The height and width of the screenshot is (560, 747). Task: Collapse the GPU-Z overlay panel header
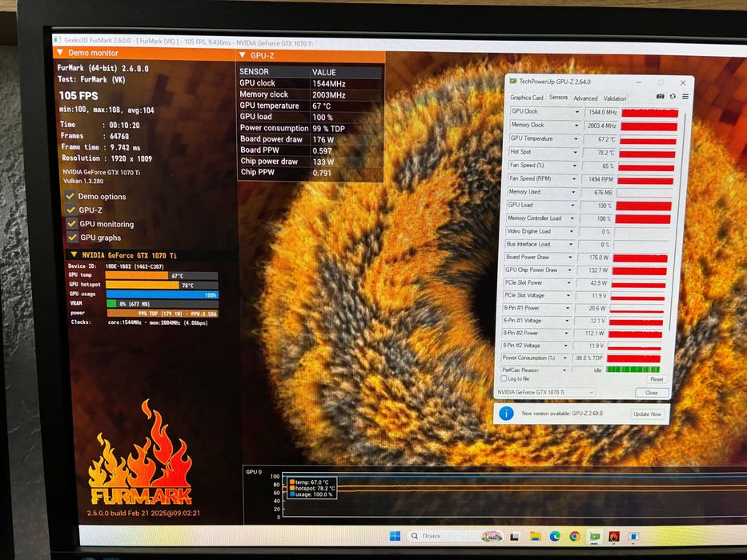tap(243, 55)
